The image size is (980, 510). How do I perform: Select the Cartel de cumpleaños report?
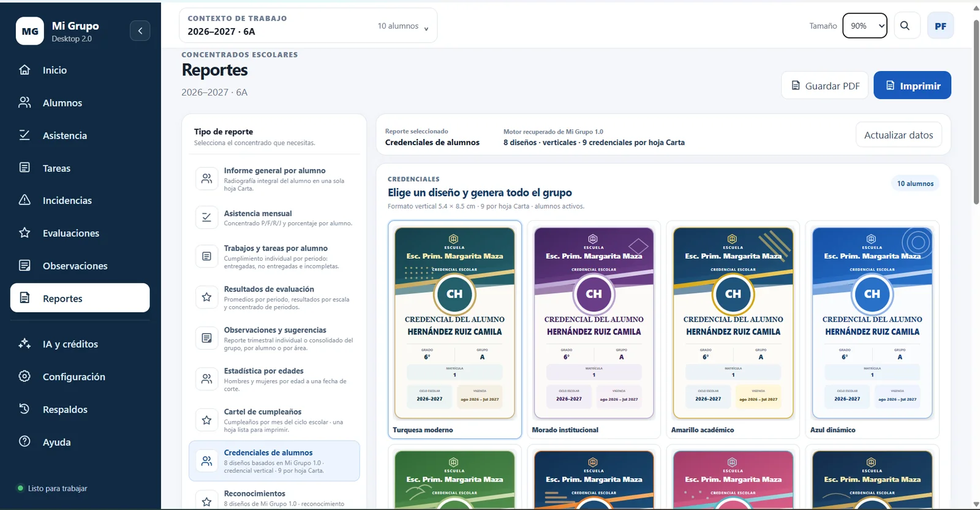274,421
